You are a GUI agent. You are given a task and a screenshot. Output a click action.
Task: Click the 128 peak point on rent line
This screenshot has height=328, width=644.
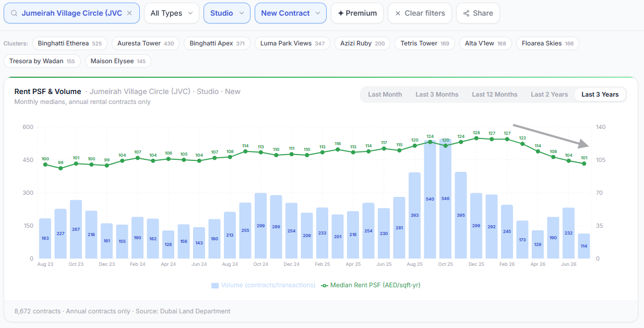tap(476, 138)
